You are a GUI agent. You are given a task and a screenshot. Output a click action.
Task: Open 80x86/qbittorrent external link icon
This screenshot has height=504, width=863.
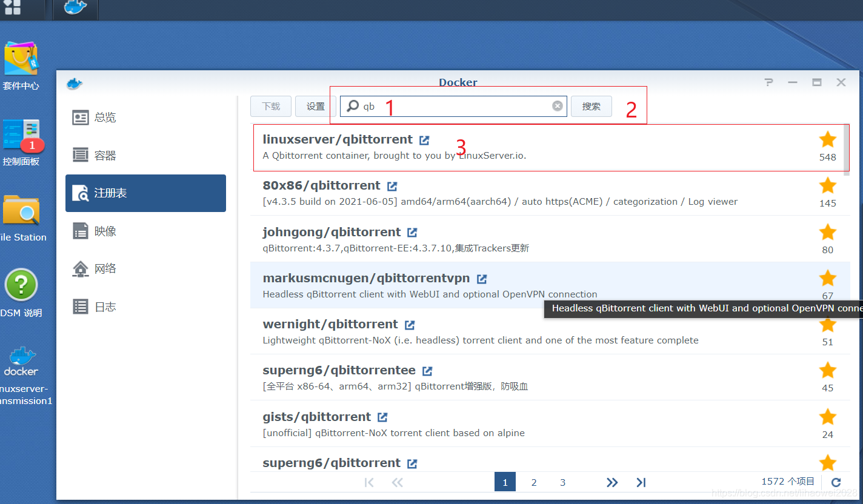click(392, 186)
